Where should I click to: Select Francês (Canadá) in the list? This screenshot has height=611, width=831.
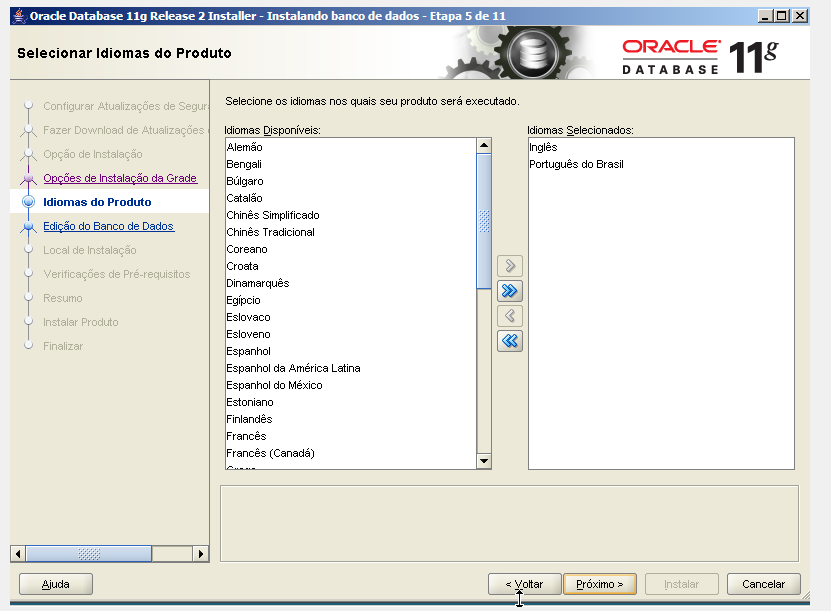click(x=351, y=453)
